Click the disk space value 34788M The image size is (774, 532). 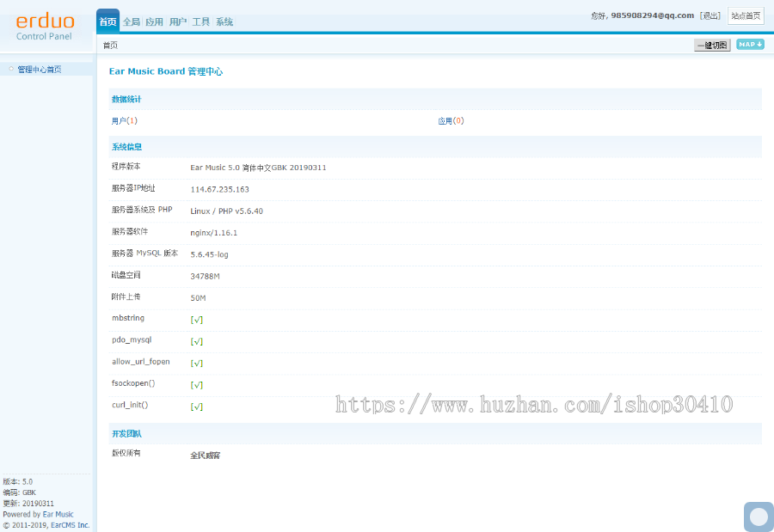click(x=205, y=277)
